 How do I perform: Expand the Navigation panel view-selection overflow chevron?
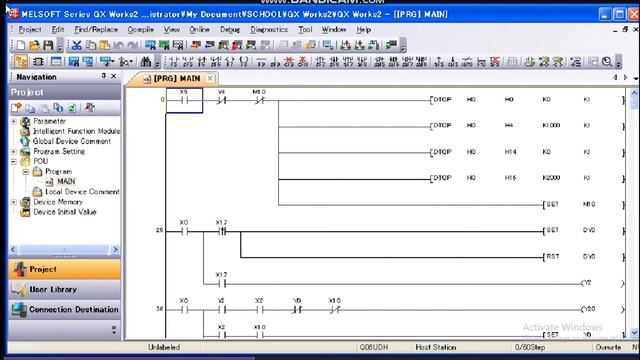click(x=113, y=329)
